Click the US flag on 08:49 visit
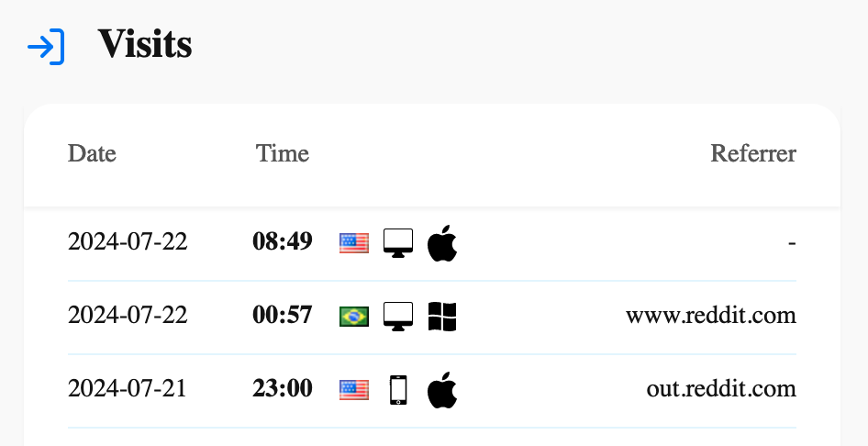This screenshot has width=868, height=446. click(354, 242)
